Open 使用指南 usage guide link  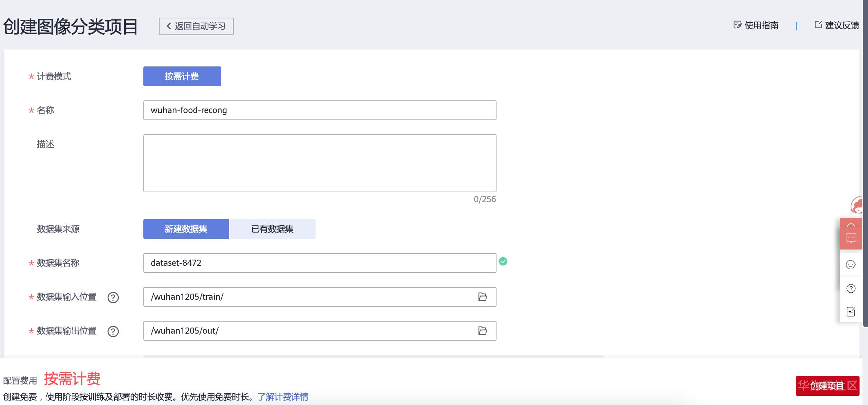tap(756, 25)
